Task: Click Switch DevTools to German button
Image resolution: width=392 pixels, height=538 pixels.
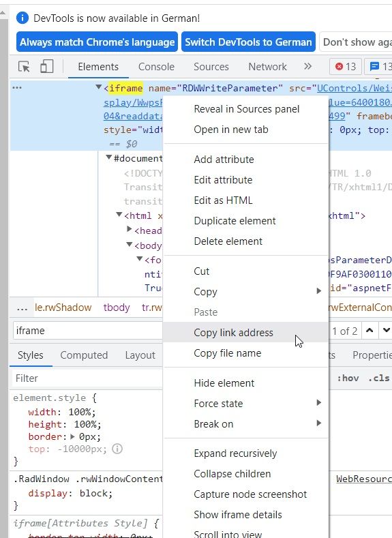Action: [248, 42]
